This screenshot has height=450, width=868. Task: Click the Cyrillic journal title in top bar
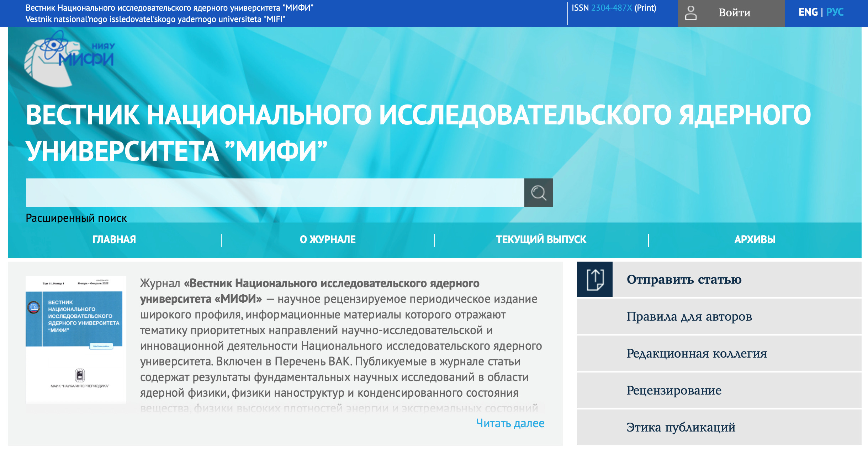tap(169, 8)
